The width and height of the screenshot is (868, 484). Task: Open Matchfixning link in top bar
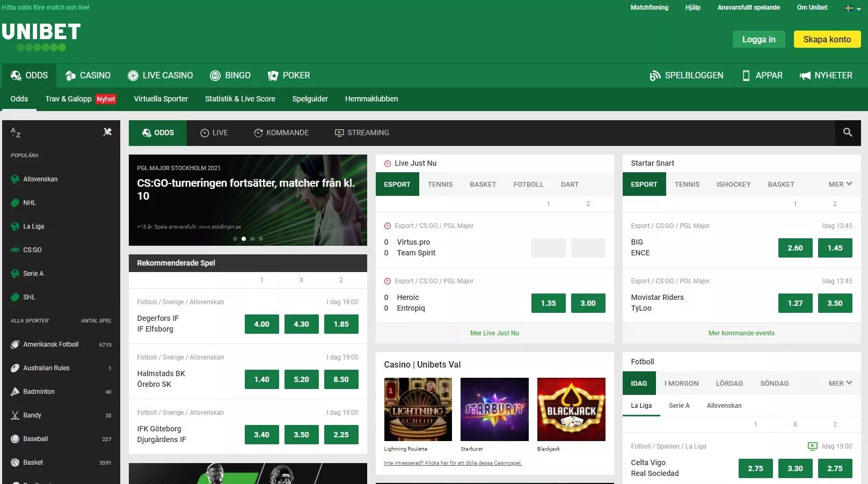click(x=649, y=8)
